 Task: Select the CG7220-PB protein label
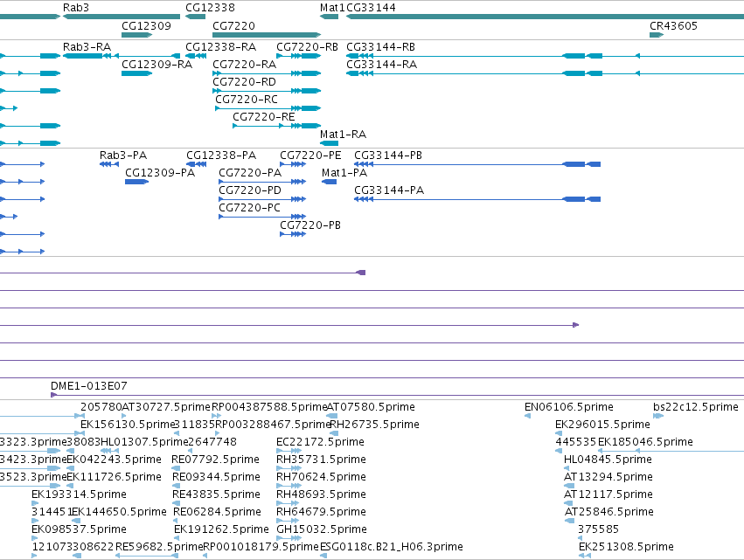click(x=310, y=225)
